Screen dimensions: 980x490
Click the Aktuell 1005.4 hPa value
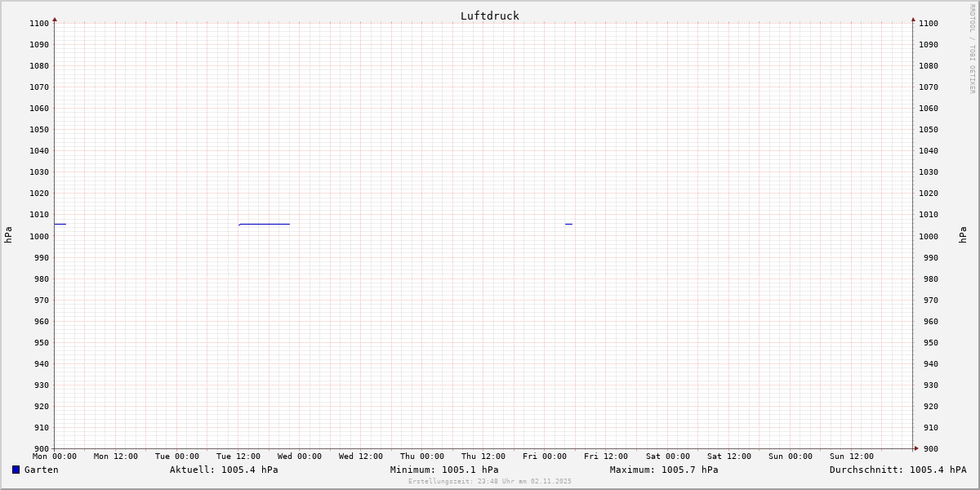(x=224, y=470)
